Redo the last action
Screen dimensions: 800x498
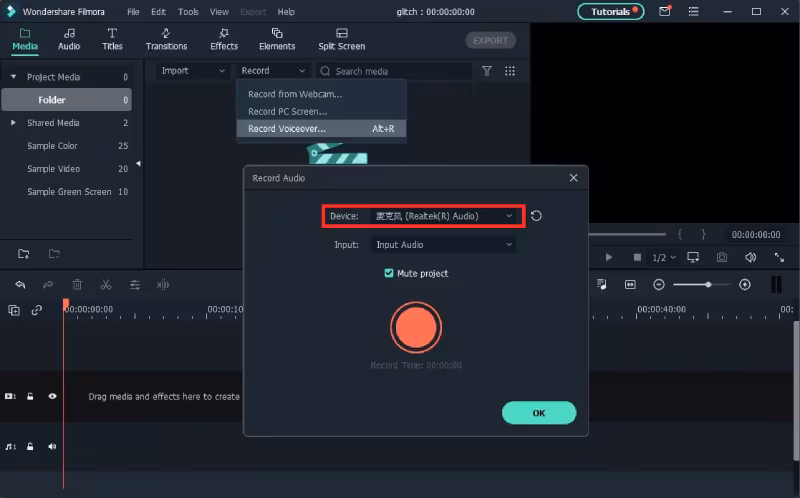48,284
